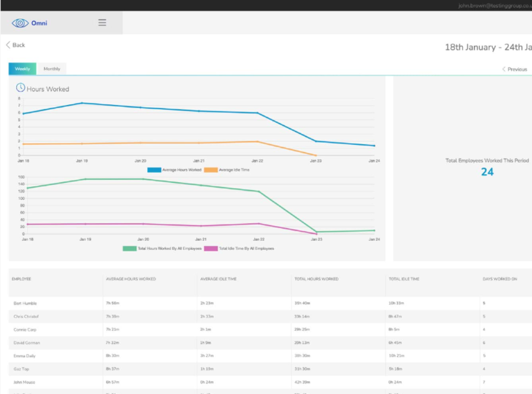
Task: Click the Days Worked On column header
Action: 500,279
